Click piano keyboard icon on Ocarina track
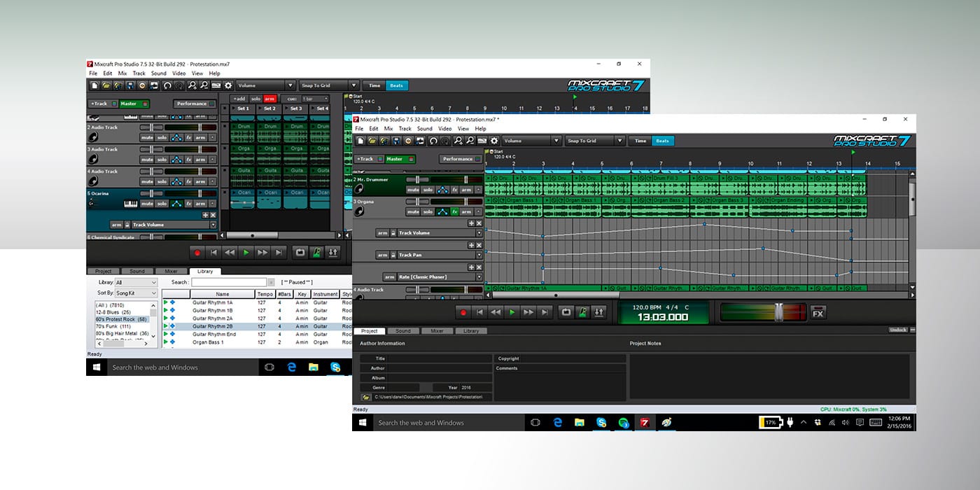The height and width of the screenshot is (490, 980). point(130,204)
